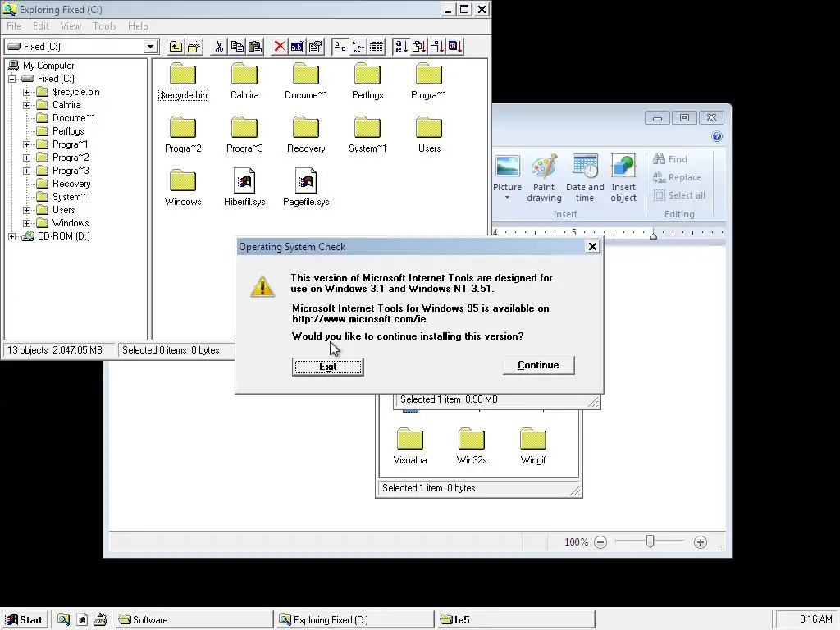Expand the CD-ROM (D:) tree node
The image size is (840, 630).
pos(11,237)
